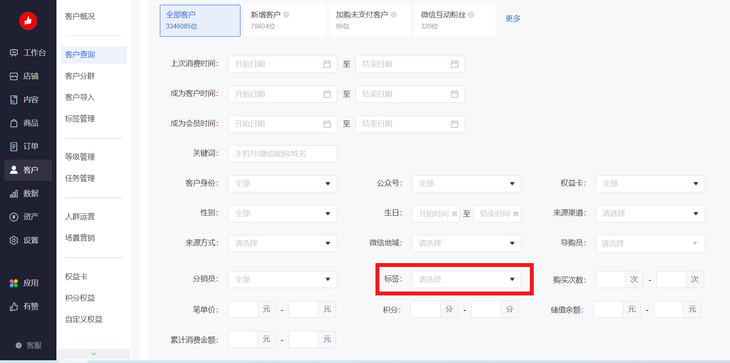Click the 生日 start time field
The width and height of the screenshot is (730, 363).
pyautogui.click(x=436, y=214)
